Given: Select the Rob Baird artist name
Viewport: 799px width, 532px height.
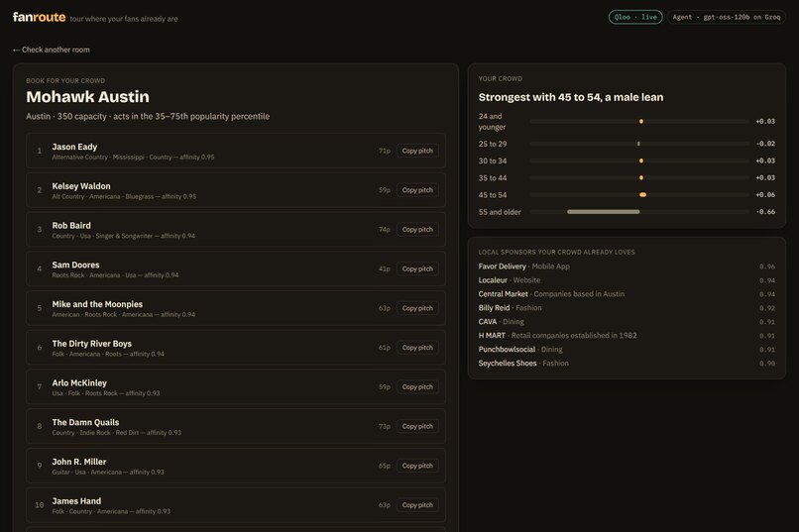Looking at the screenshot, I should coord(71,226).
